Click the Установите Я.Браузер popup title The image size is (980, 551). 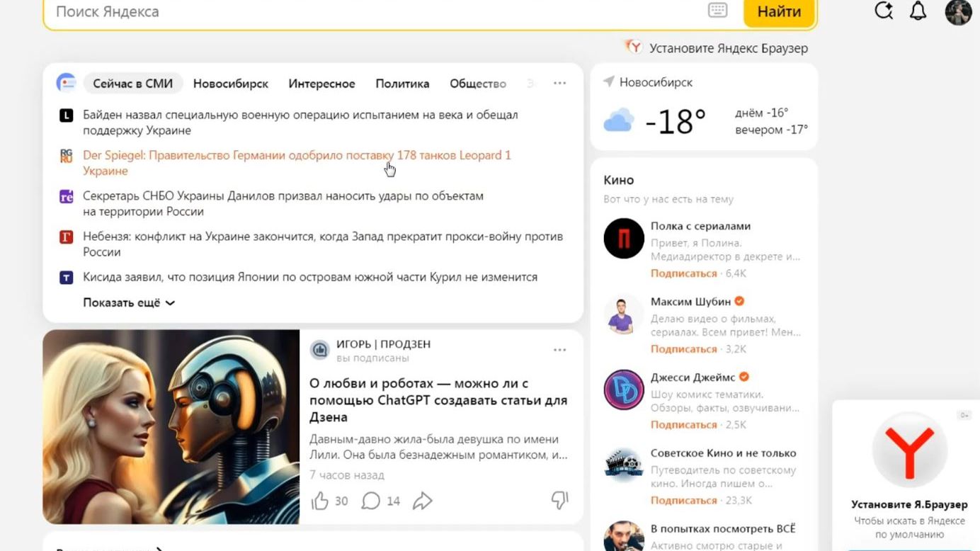click(x=909, y=505)
